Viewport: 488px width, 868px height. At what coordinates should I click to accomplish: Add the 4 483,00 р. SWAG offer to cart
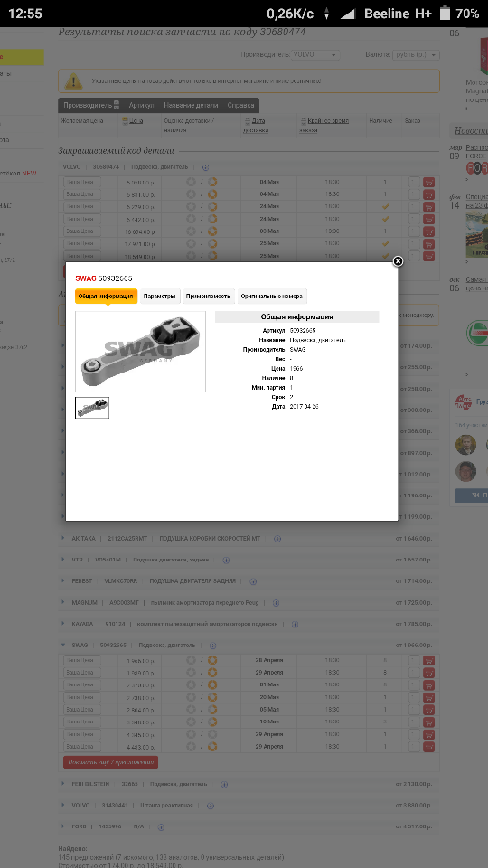tap(428, 747)
